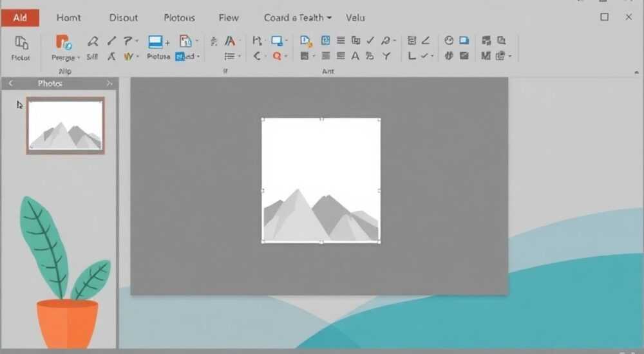The image size is (644, 354).
Task: Select the diagonal pencil line icon
Action: [x=111, y=41]
